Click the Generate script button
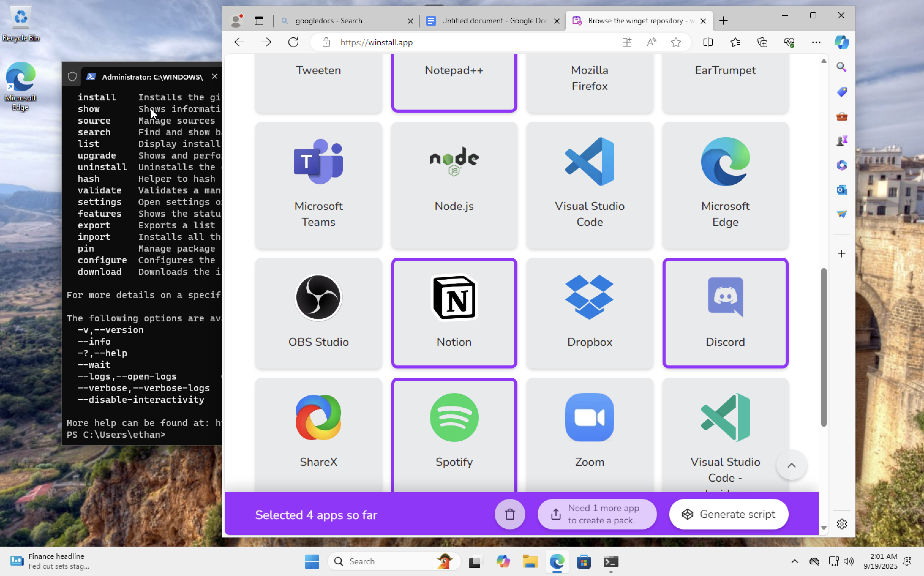Image resolution: width=924 pixels, height=576 pixels. (729, 514)
